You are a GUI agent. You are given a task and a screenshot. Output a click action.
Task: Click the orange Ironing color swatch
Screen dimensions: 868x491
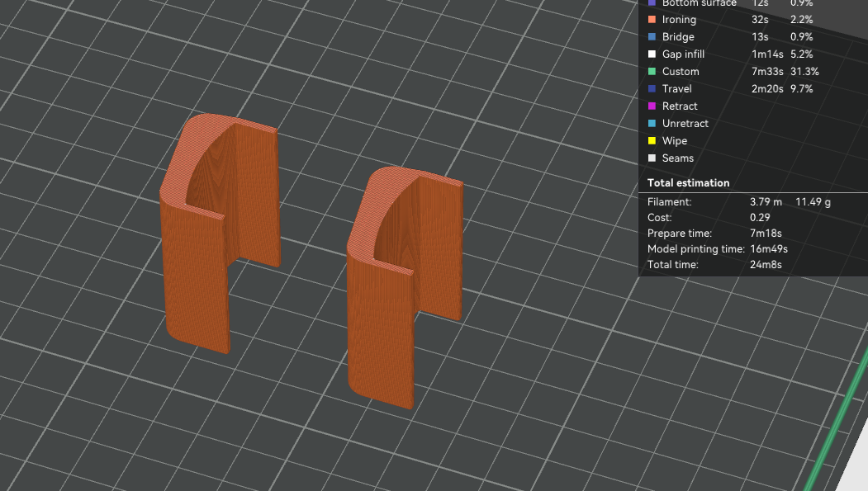(652, 20)
